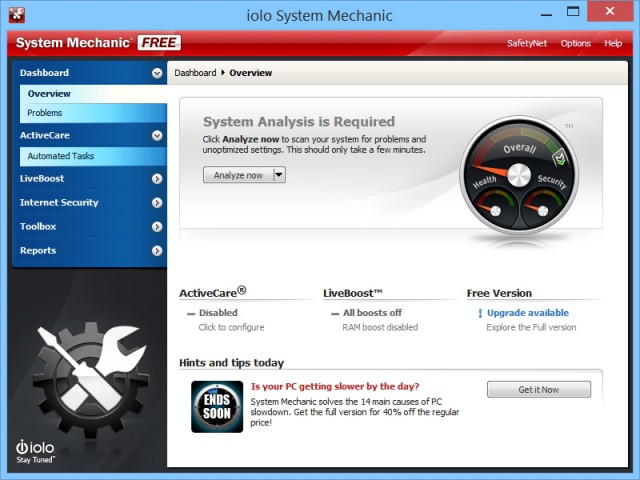Open the SafetyNet menu
Viewport: 640px width, 480px height.
pos(527,43)
